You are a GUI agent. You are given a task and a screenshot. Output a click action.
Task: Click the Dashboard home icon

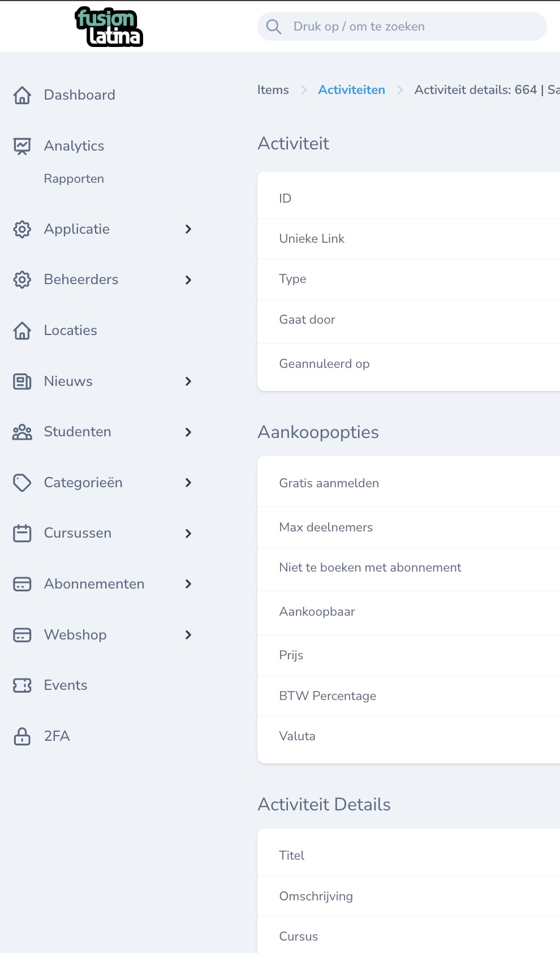pyautogui.click(x=21, y=95)
